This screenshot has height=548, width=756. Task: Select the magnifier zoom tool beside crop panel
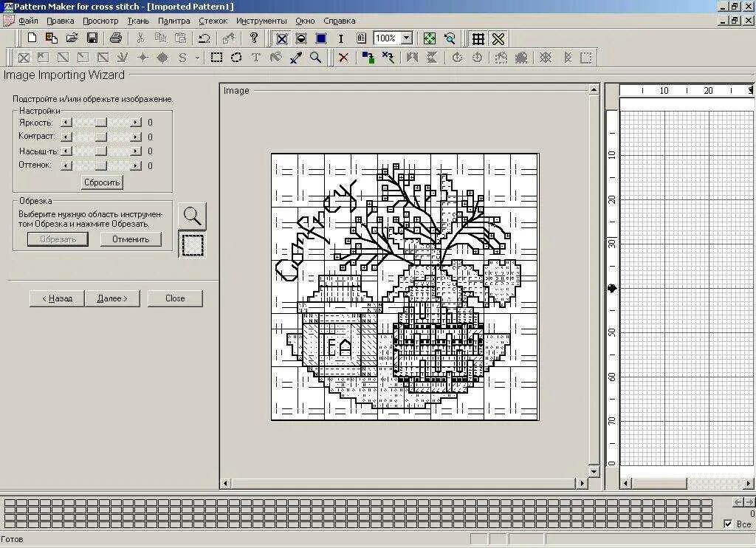coord(193,216)
